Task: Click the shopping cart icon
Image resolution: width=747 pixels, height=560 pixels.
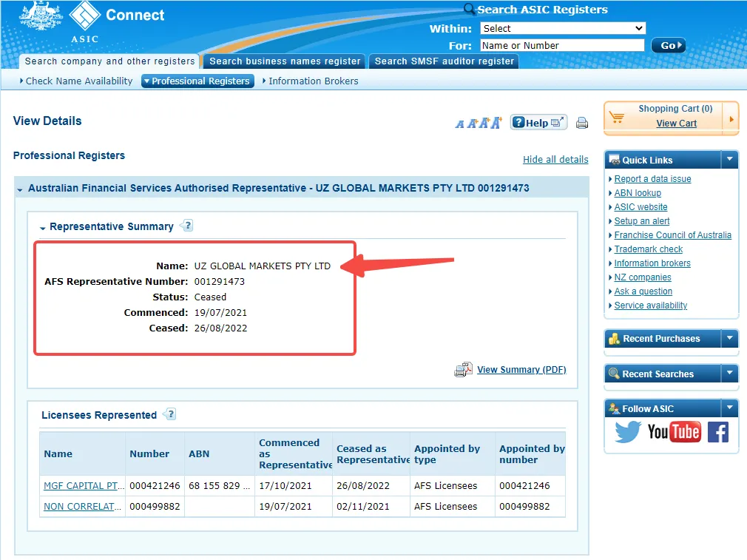Action: [x=617, y=117]
